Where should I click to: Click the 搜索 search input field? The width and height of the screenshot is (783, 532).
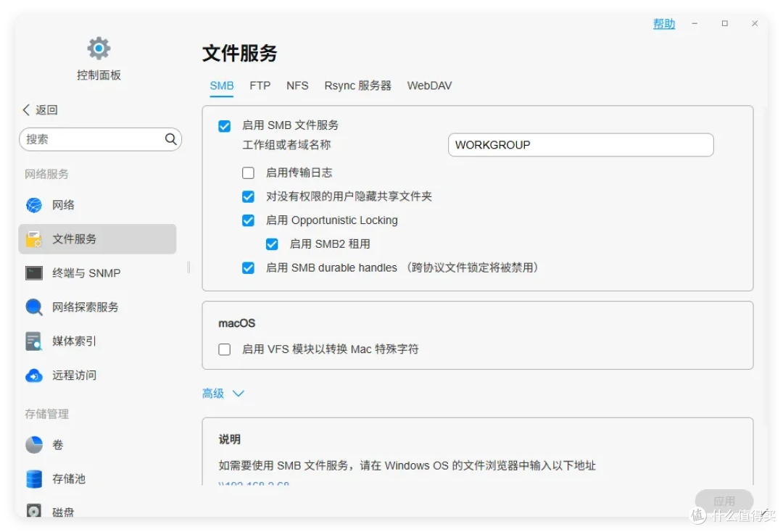pyautogui.click(x=100, y=139)
